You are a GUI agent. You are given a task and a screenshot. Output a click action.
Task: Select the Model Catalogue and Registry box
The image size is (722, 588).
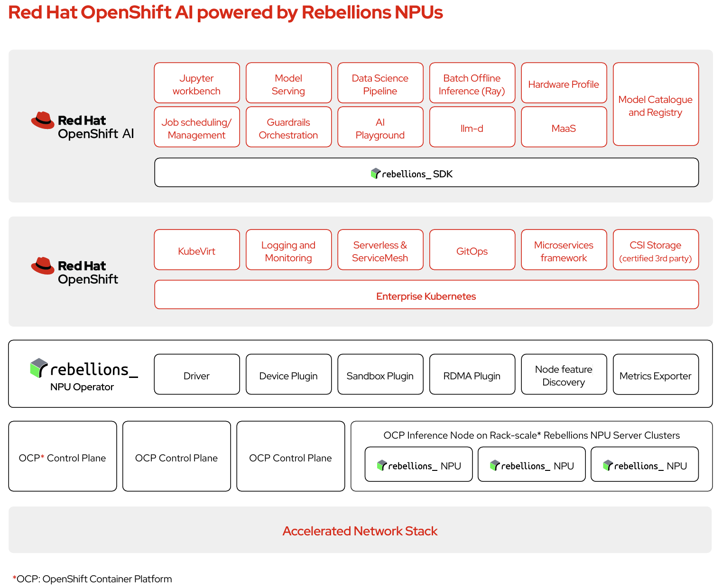(x=656, y=104)
